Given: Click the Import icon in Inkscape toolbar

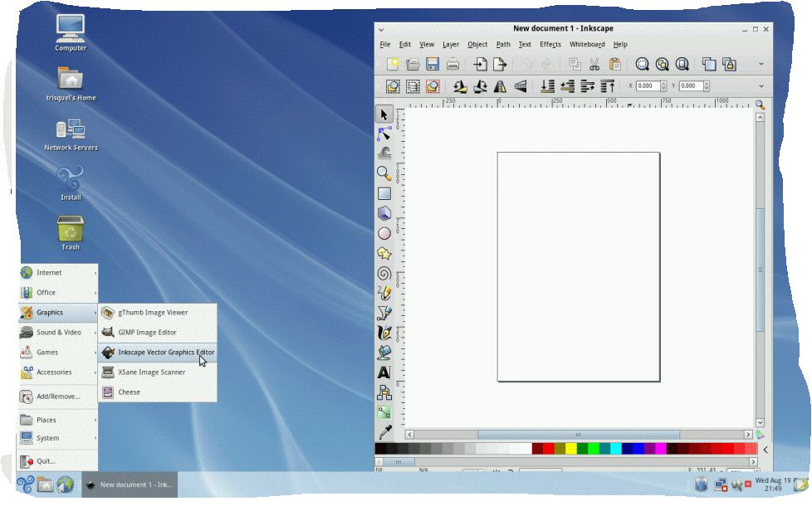Looking at the screenshot, I should pos(480,64).
